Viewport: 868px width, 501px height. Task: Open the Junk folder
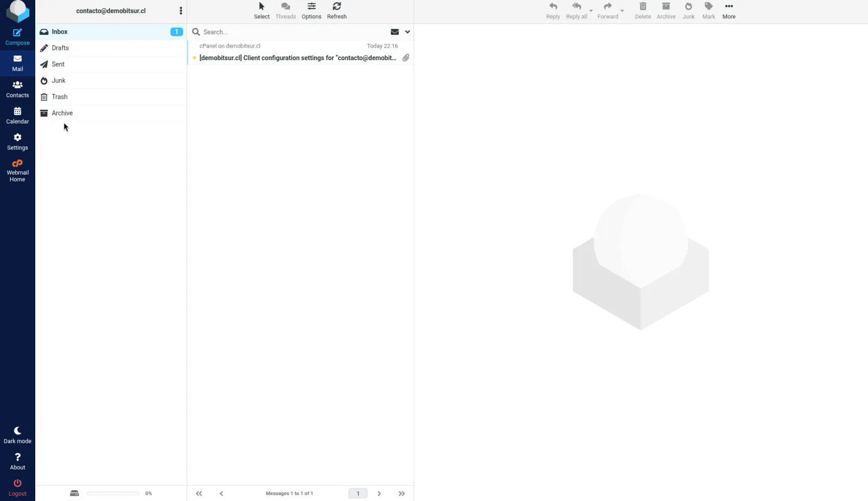(x=111, y=80)
